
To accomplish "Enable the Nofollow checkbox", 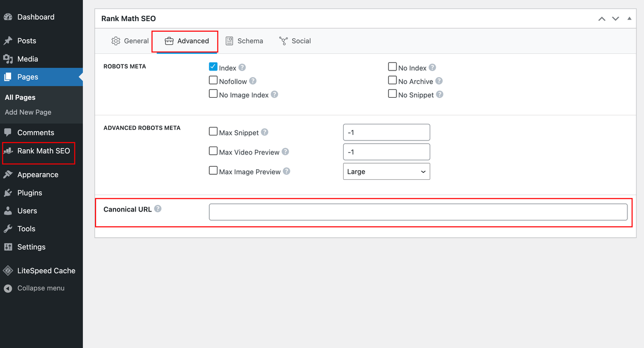I will coord(213,81).
